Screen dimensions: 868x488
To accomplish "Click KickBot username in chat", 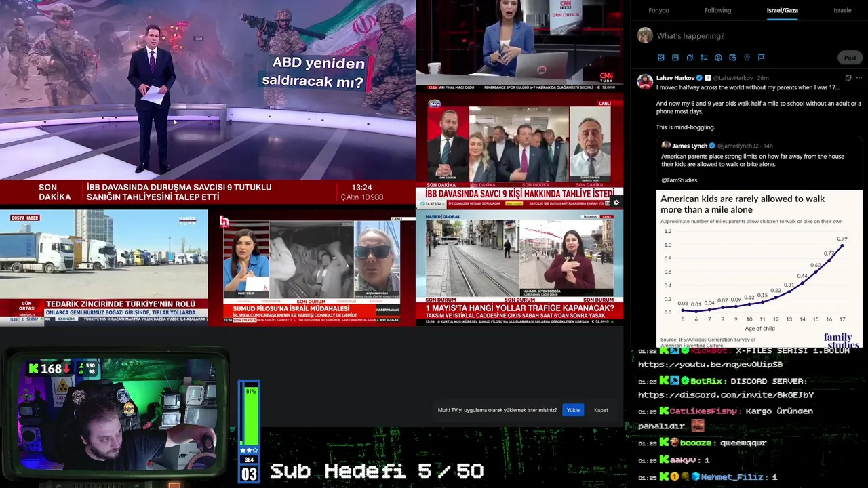I will pyautogui.click(x=709, y=351).
